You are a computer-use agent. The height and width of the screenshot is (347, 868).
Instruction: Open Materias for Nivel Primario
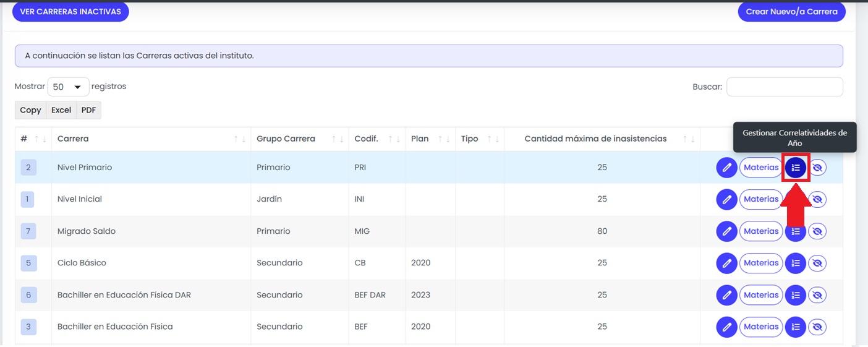click(761, 168)
